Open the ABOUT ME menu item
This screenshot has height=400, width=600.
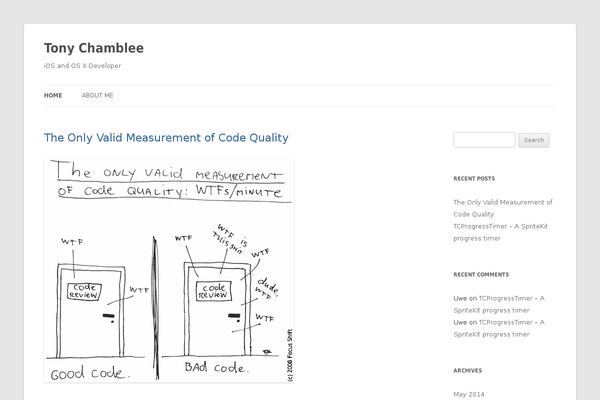pos(98,95)
